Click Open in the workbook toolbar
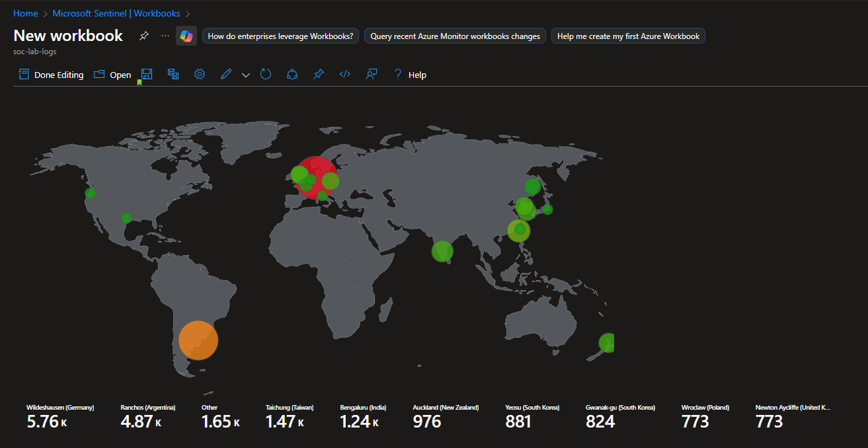 [x=112, y=75]
